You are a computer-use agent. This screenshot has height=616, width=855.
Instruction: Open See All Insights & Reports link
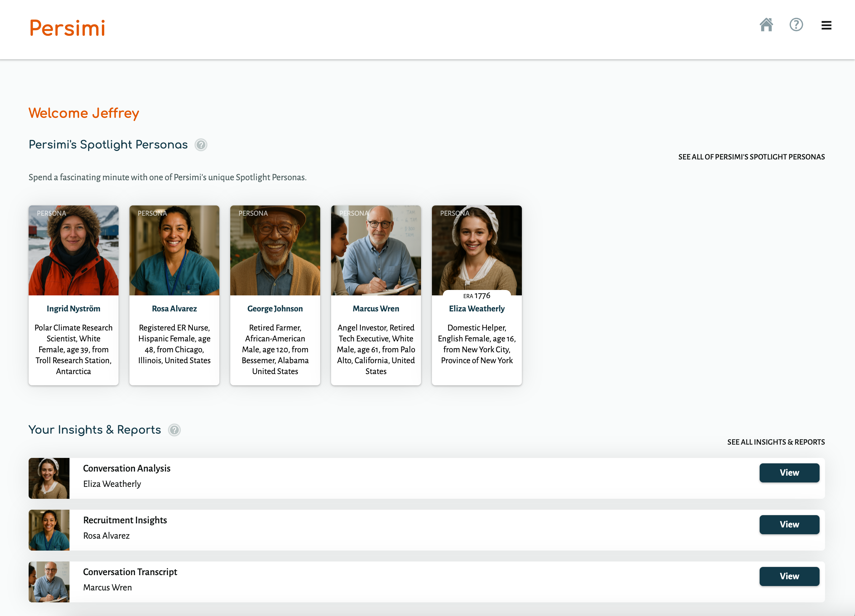(775, 442)
